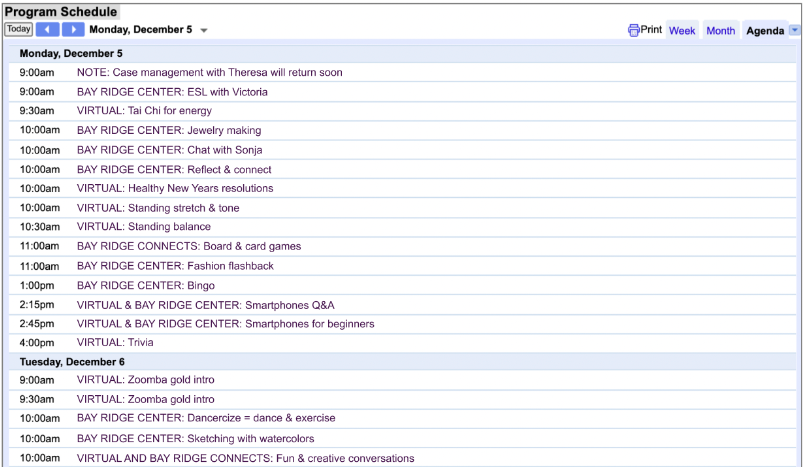This screenshot has height=467, width=803.
Task: Open Jewelry making event
Action: 169,130
